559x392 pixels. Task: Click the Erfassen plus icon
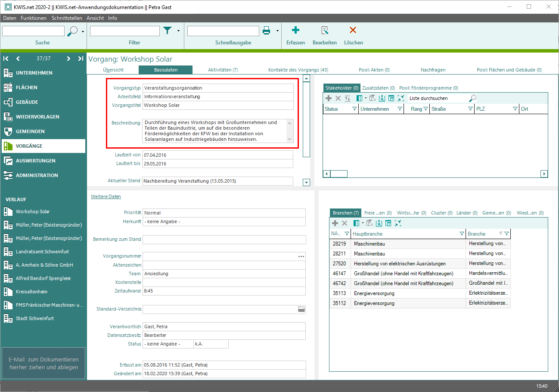click(x=295, y=31)
